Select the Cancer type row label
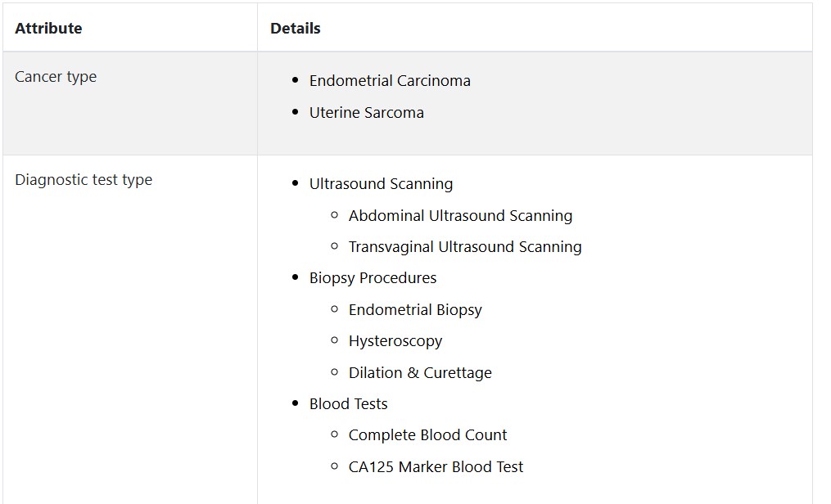The image size is (831, 504). [56, 77]
